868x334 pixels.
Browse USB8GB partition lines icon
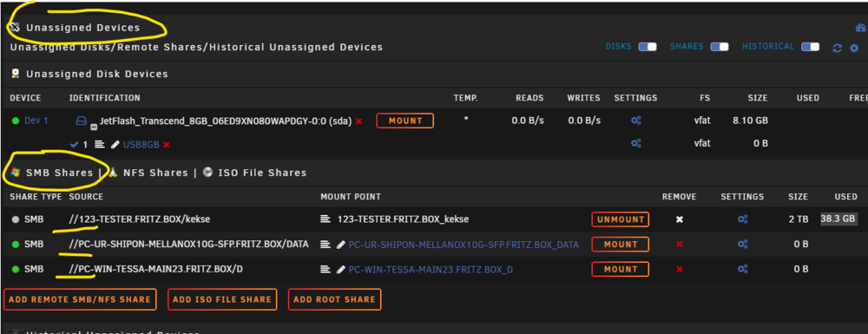(x=100, y=144)
